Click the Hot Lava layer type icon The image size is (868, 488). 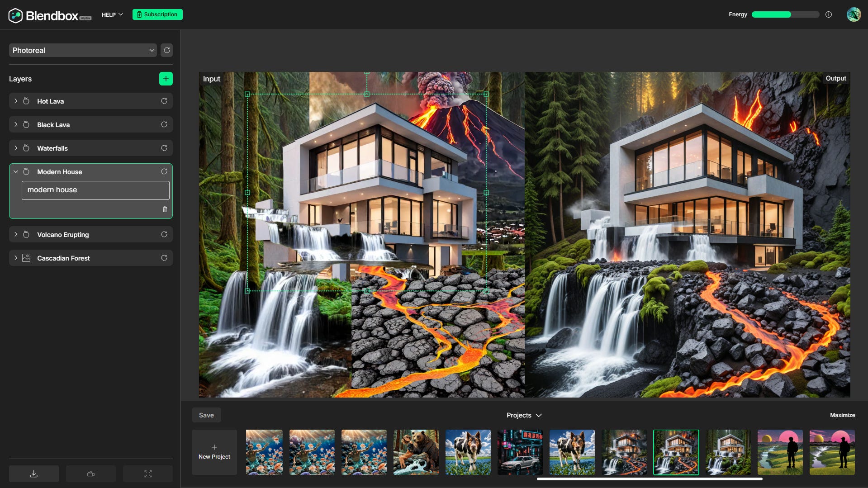coord(26,101)
